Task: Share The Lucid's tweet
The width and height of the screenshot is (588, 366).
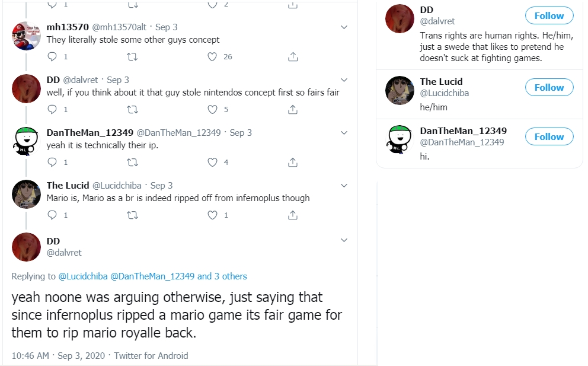Action: [292, 215]
